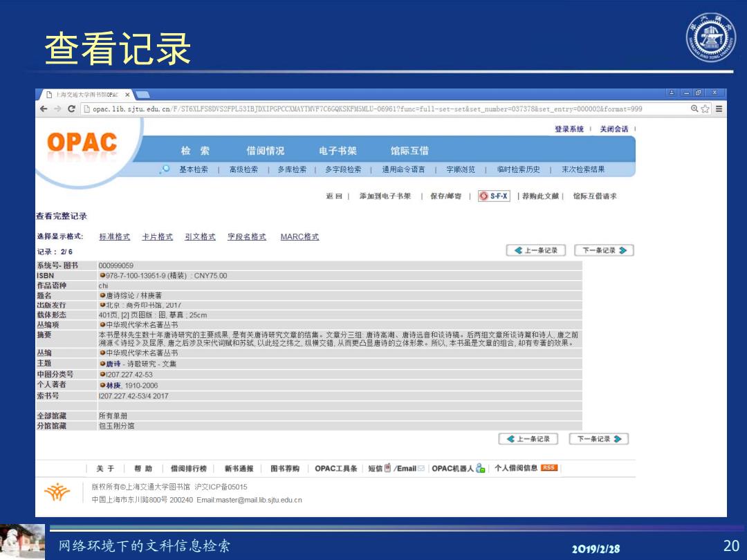This screenshot has height=560, width=747.
Task: Click classification number I207.227.42-53 link
Action: (x=129, y=375)
